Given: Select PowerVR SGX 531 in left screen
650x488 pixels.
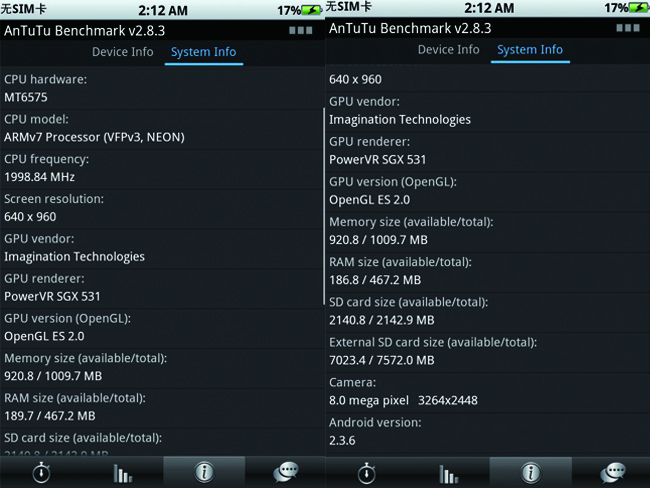Looking at the screenshot, I should tap(52, 296).
